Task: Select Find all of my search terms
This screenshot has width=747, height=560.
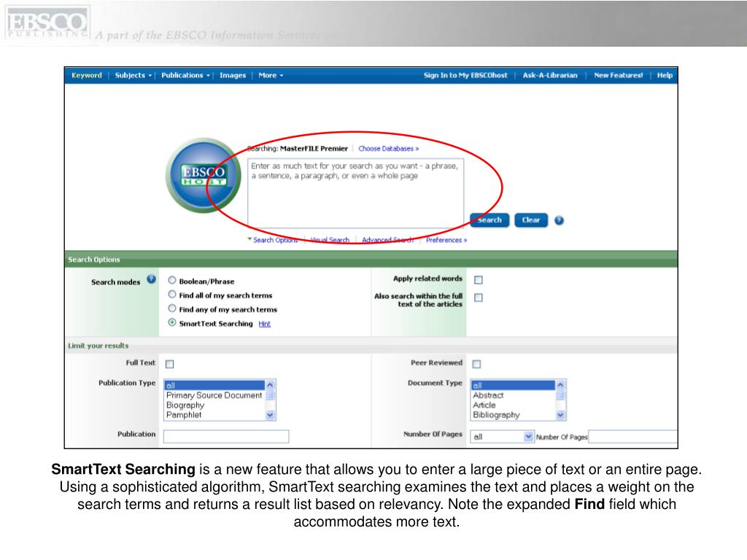Action: click(x=172, y=295)
